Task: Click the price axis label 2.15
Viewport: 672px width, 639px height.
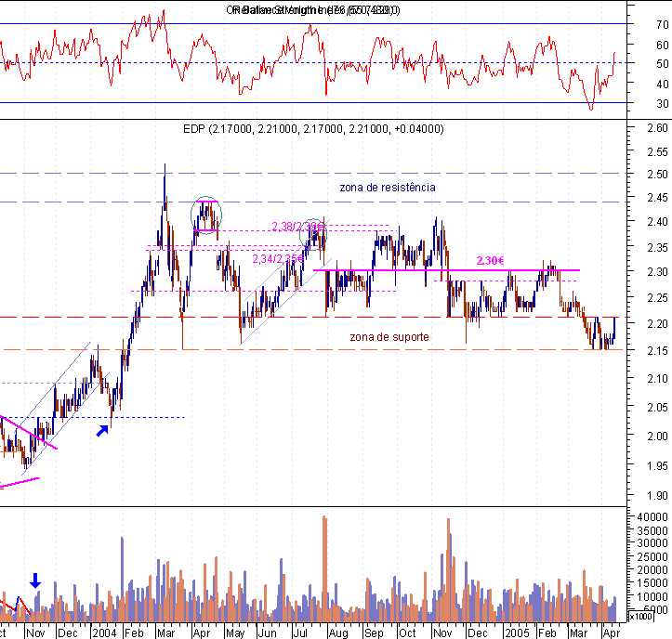Action: [657, 351]
